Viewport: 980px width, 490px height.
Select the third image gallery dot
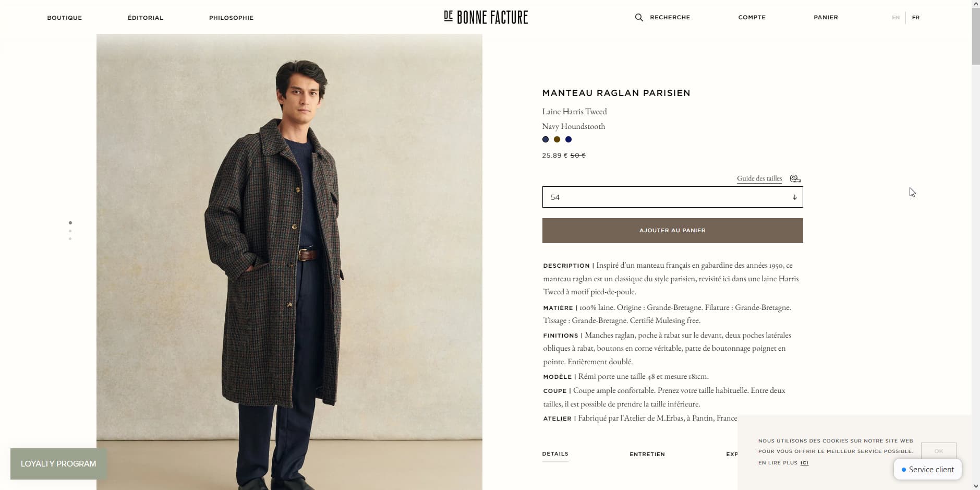[x=70, y=239]
